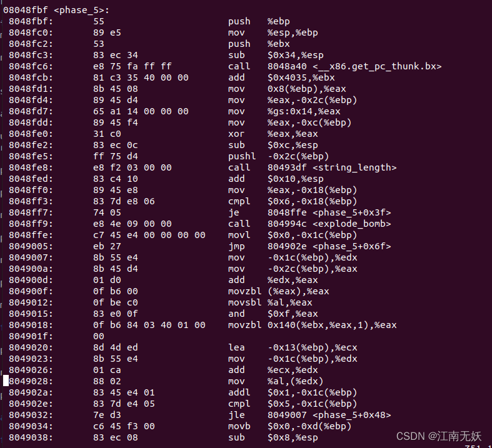This screenshot has height=448, width=492.
Task: Click the cursor block at address 8049028
Action: [6, 381]
